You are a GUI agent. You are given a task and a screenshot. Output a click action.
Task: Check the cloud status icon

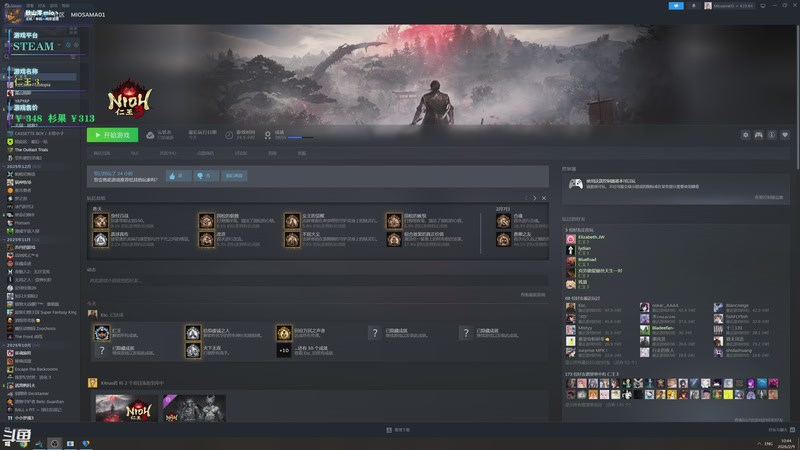(x=150, y=135)
